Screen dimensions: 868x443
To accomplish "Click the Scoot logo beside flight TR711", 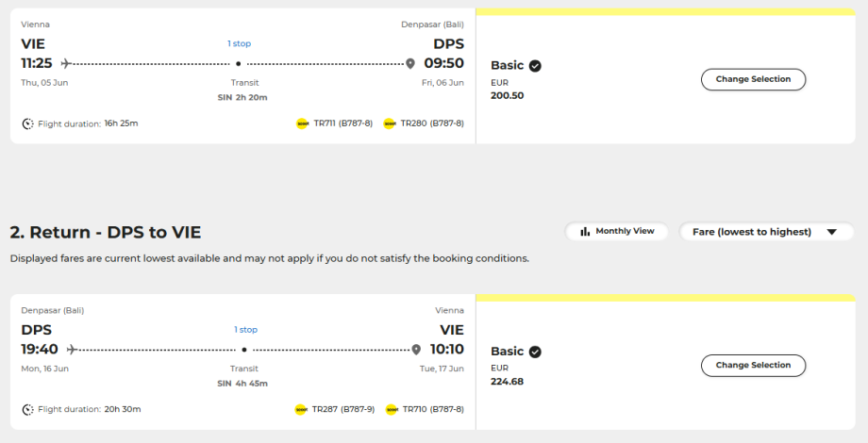I will pyautogui.click(x=303, y=123).
